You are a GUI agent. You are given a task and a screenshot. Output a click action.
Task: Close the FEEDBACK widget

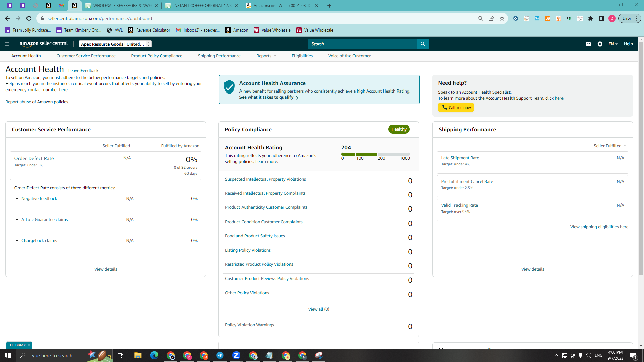click(x=29, y=345)
